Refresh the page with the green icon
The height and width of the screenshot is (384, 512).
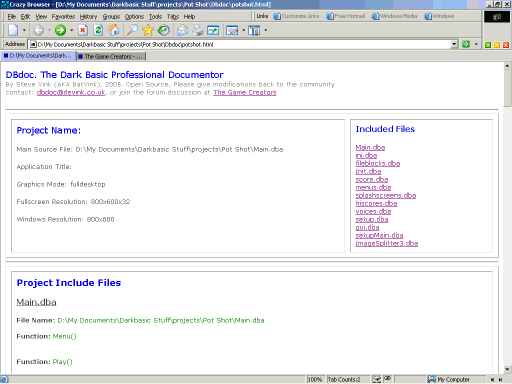(98, 30)
